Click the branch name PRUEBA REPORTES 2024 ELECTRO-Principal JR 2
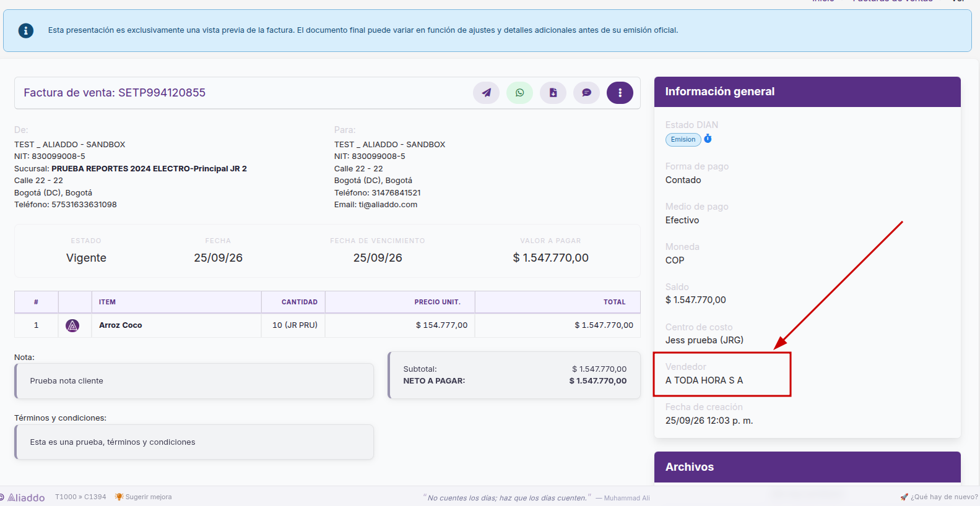 coord(149,169)
